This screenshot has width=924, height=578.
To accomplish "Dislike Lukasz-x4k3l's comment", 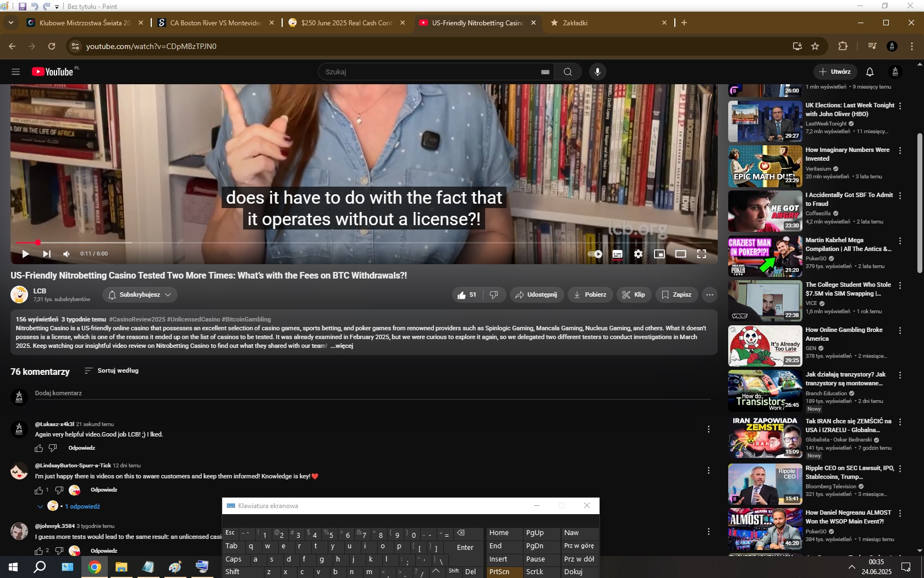I will tap(53, 448).
